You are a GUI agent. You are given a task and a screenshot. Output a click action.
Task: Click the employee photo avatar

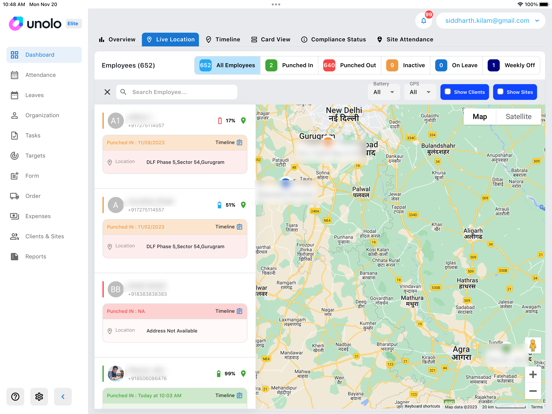(x=115, y=374)
